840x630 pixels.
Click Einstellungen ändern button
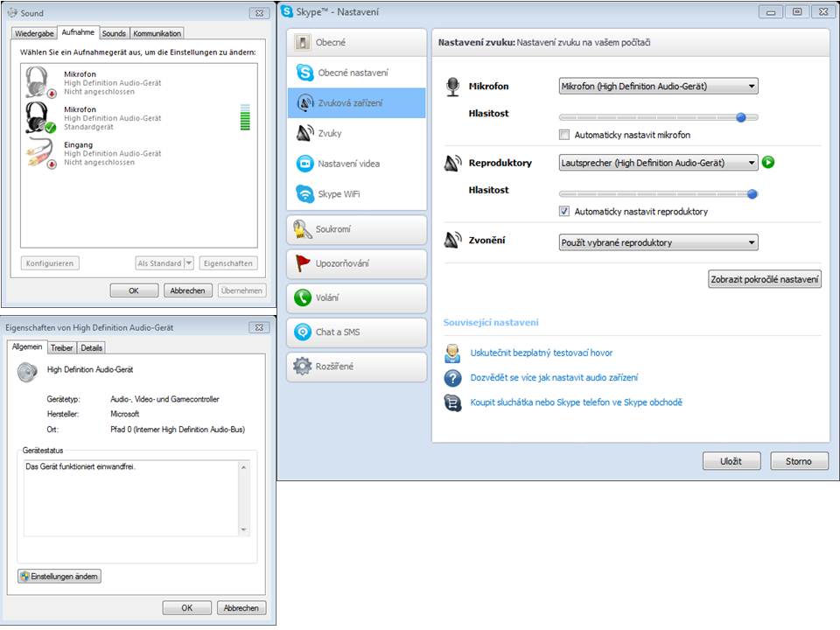coord(59,577)
